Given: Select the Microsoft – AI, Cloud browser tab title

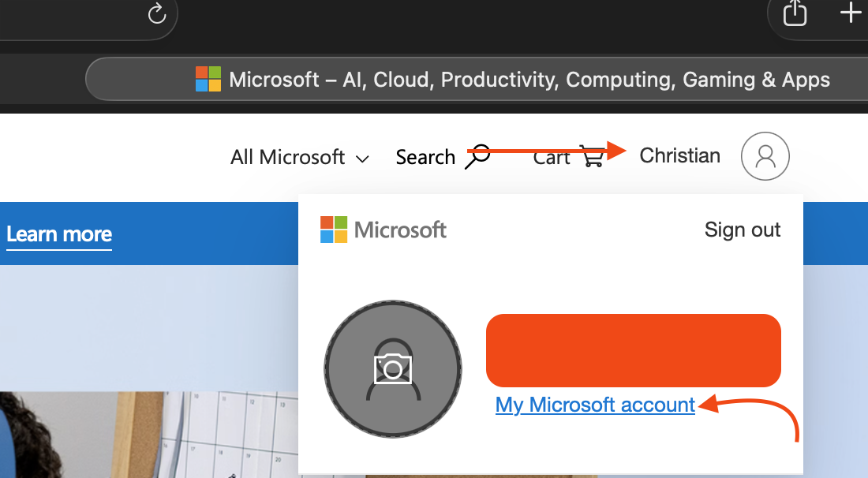Looking at the screenshot, I should (529, 80).
